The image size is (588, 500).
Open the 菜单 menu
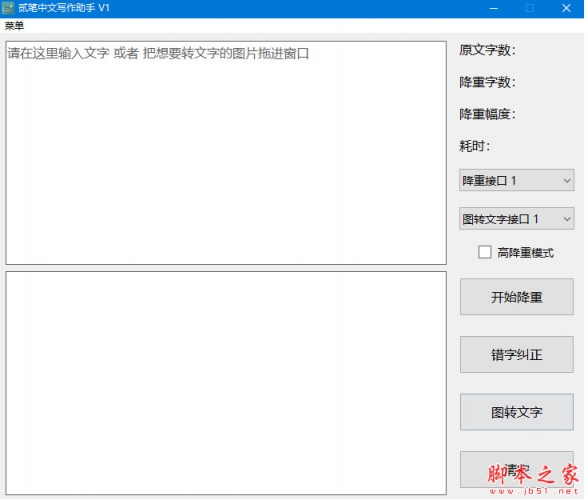click(x=14, y=26)
